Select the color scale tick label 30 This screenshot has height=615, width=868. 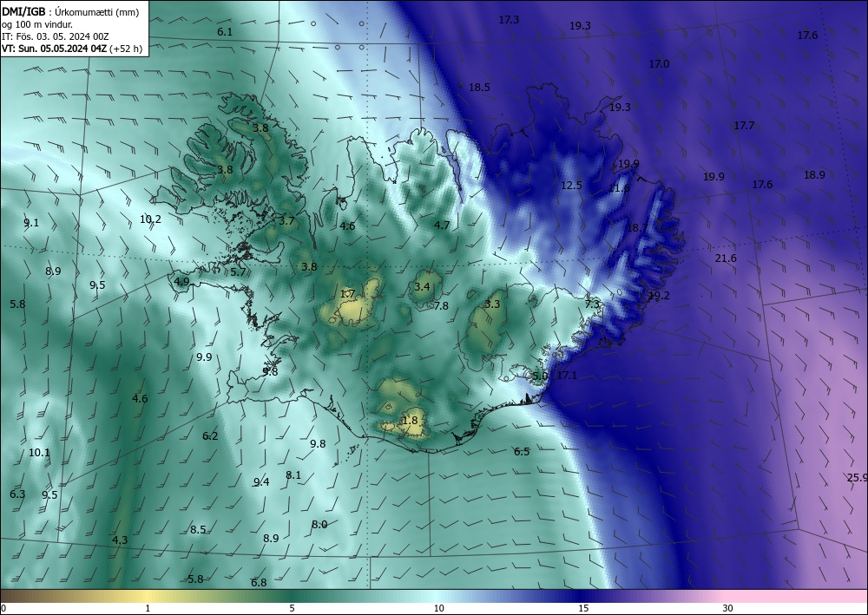tap(728, 609)
